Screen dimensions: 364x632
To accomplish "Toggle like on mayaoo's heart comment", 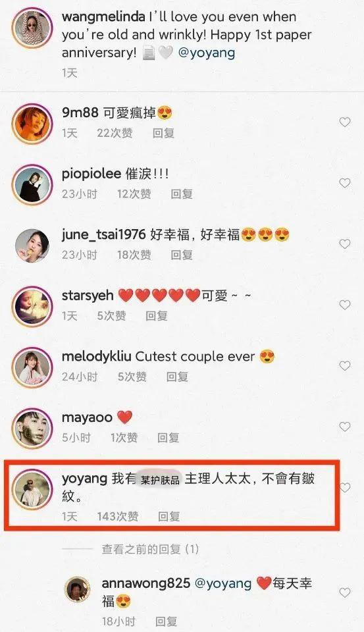I will pyautogui.click(x=345, y=427).
